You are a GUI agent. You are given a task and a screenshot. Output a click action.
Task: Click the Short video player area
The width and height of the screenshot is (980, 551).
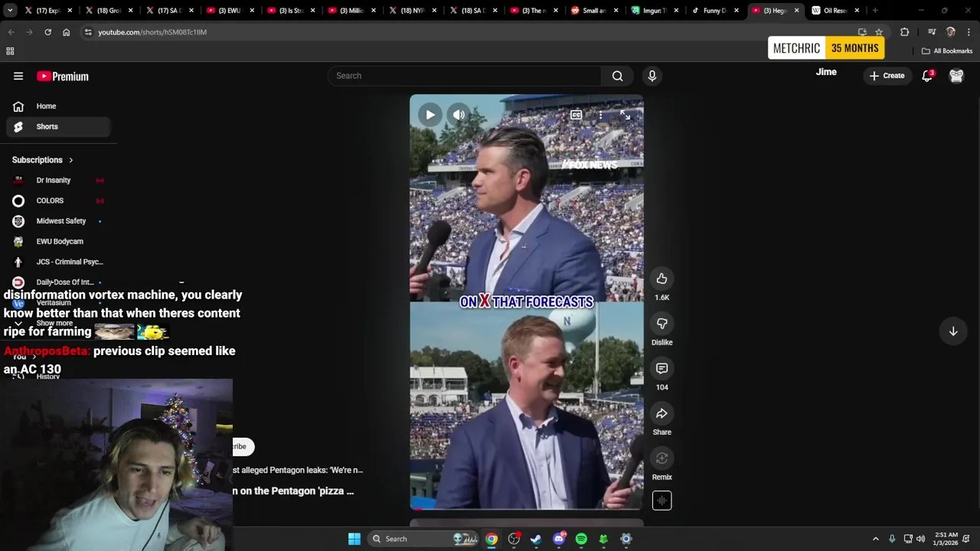[527, 302]
